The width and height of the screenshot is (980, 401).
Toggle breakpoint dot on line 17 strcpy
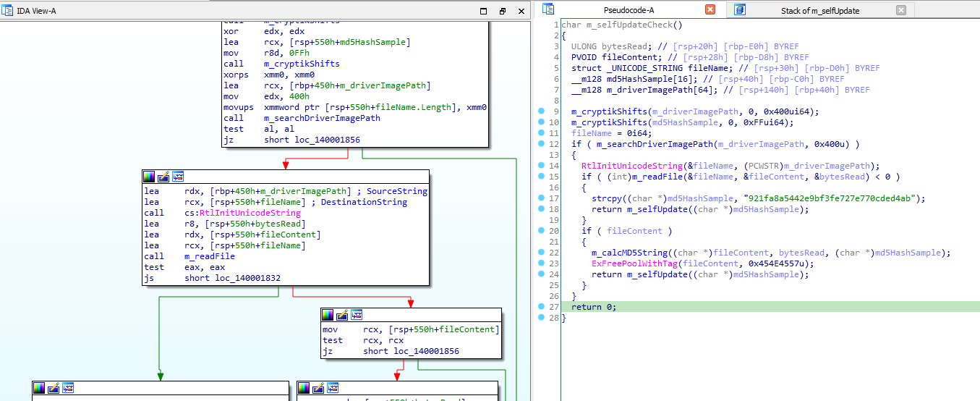(x=542, y=198)
